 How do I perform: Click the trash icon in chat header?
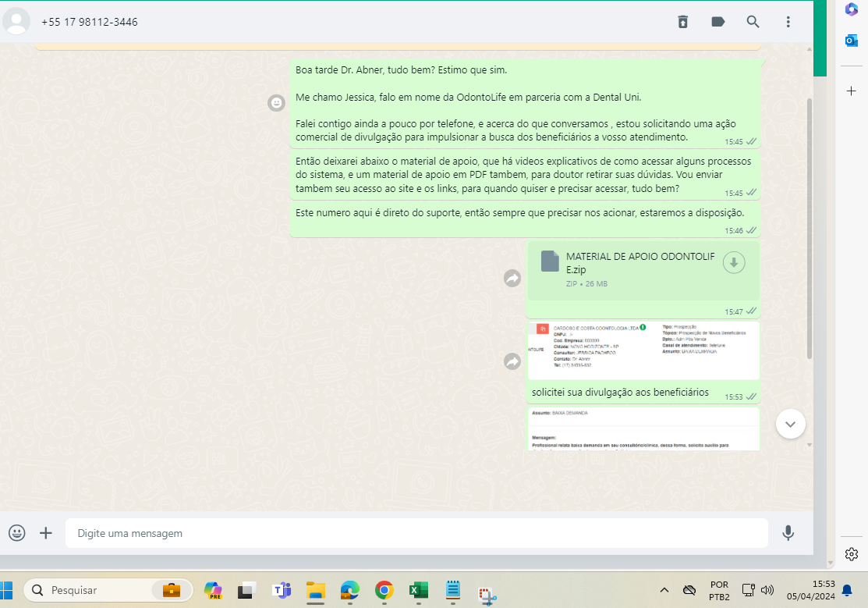click(x=682, y=22)
